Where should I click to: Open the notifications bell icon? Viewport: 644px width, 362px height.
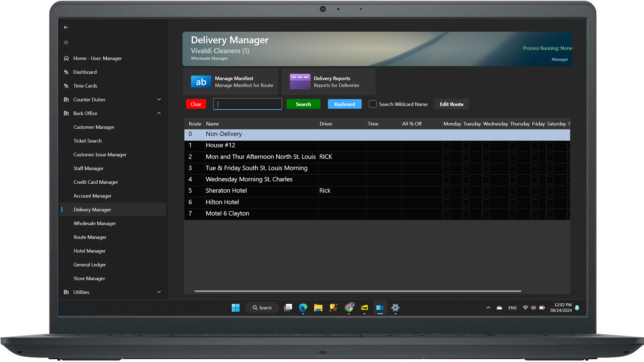tap(577, 308)
